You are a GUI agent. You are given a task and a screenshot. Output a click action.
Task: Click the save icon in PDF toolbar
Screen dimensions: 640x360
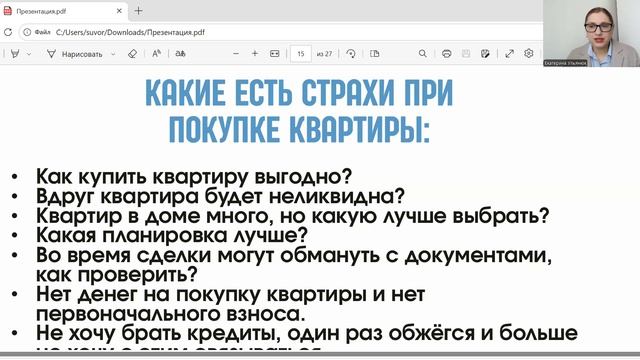[466, 53]
